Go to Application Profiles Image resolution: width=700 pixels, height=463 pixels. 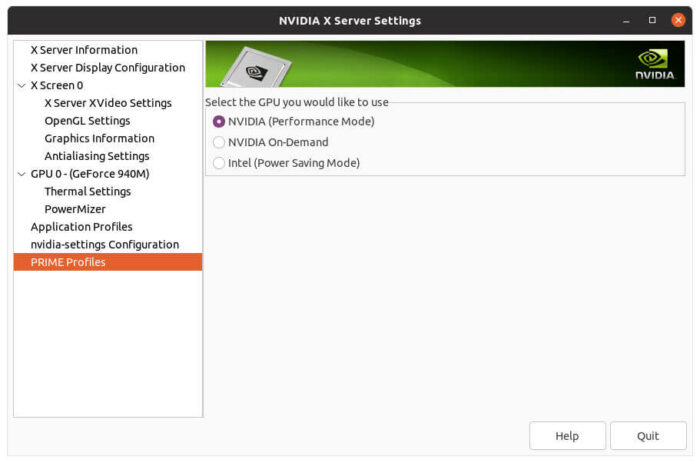82,227
